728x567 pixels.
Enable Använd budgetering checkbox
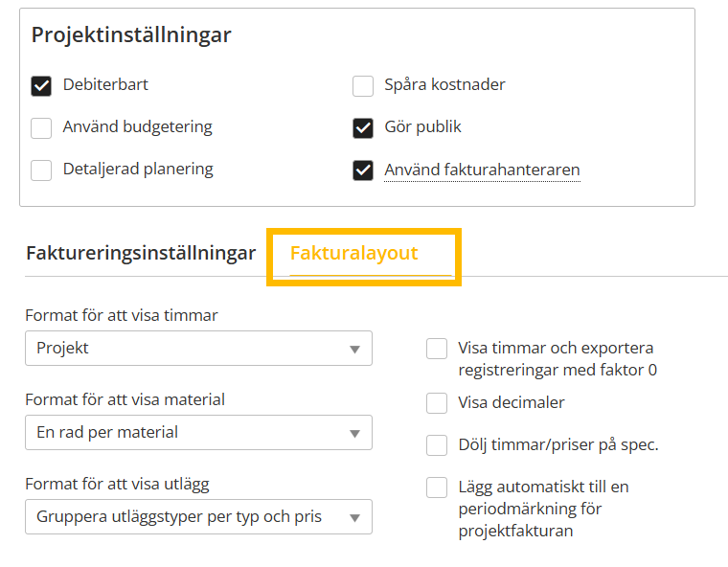point(41,128)
